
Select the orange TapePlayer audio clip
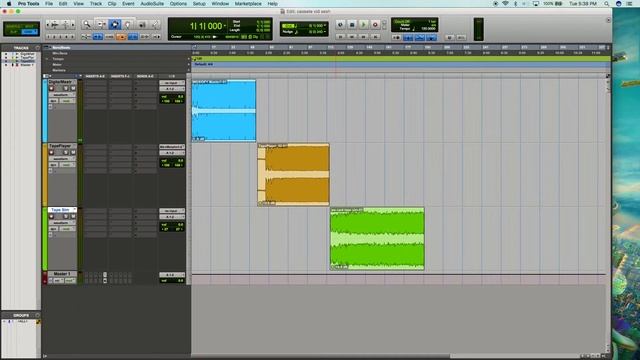click(x=293, y=174)
